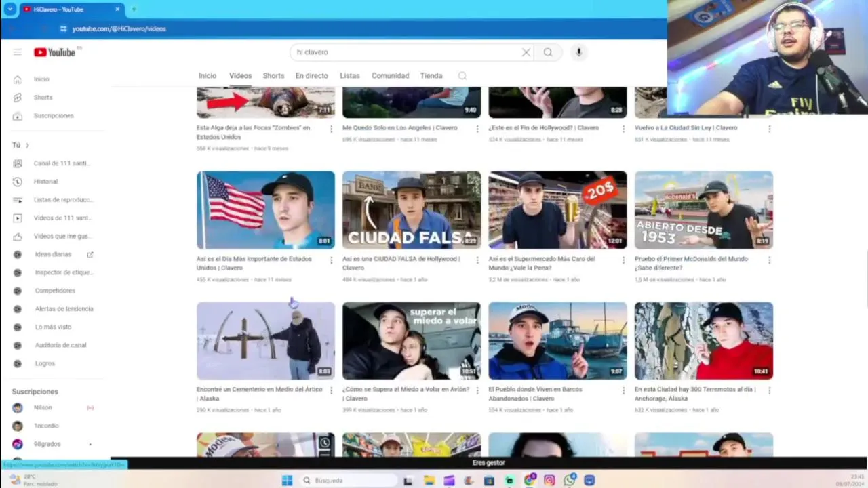Select the Videos channel tab

(x=240, y=76)
